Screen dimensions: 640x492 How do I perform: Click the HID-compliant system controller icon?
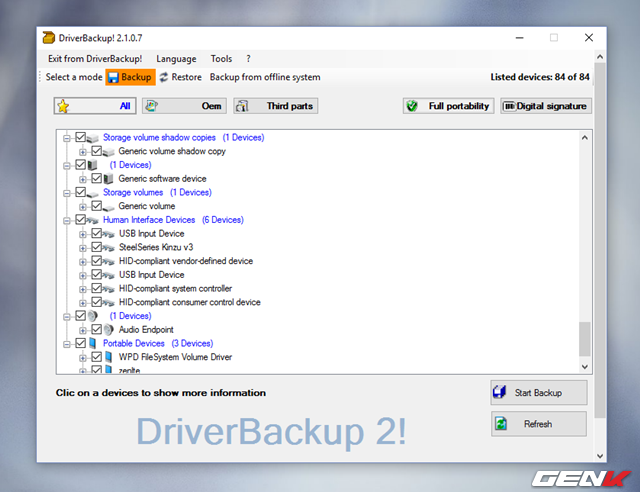pos(109,289)
